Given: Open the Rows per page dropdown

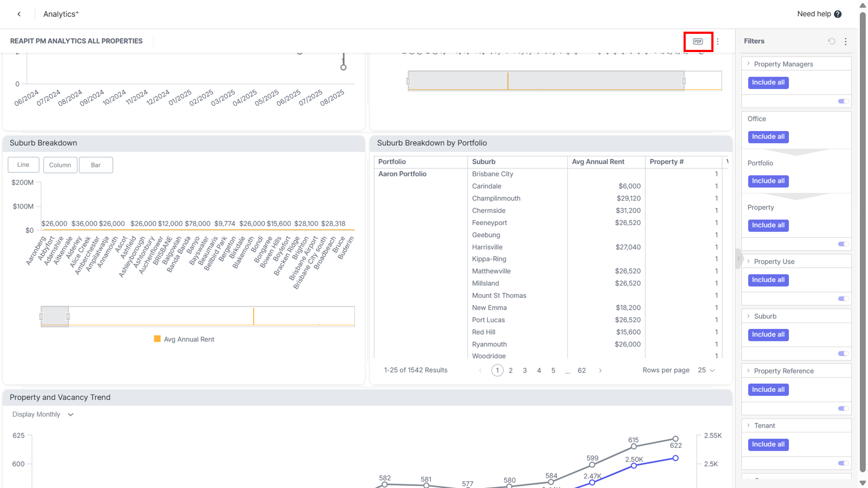Looking at the screenshot, I should coord(706,370).
